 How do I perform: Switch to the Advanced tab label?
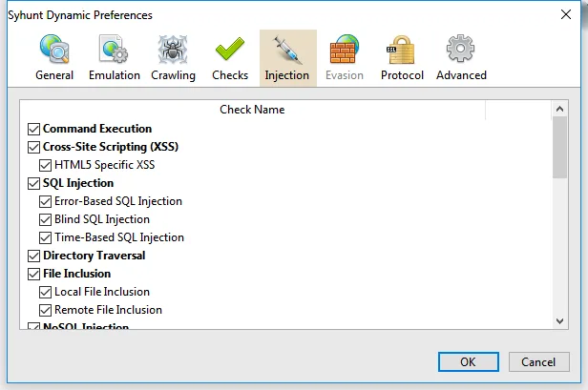point(461,75)
